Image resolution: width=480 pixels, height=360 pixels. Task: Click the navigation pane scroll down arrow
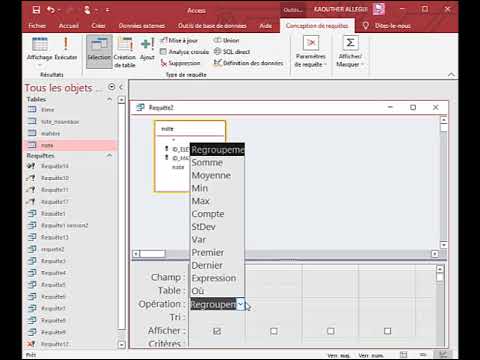coord(122,344)
